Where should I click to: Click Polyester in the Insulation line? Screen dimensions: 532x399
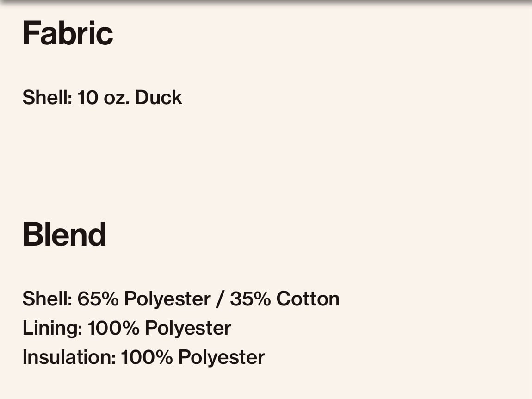(222, 358)
